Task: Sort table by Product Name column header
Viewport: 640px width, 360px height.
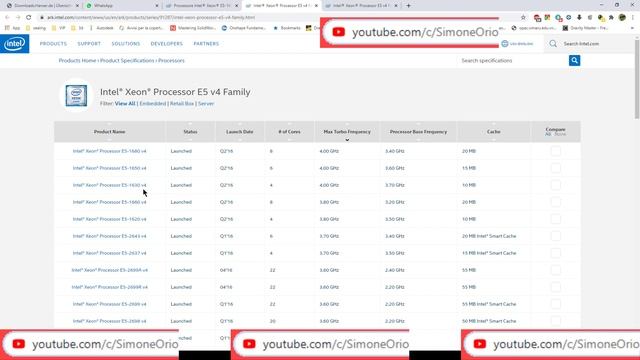Action: 109,132
